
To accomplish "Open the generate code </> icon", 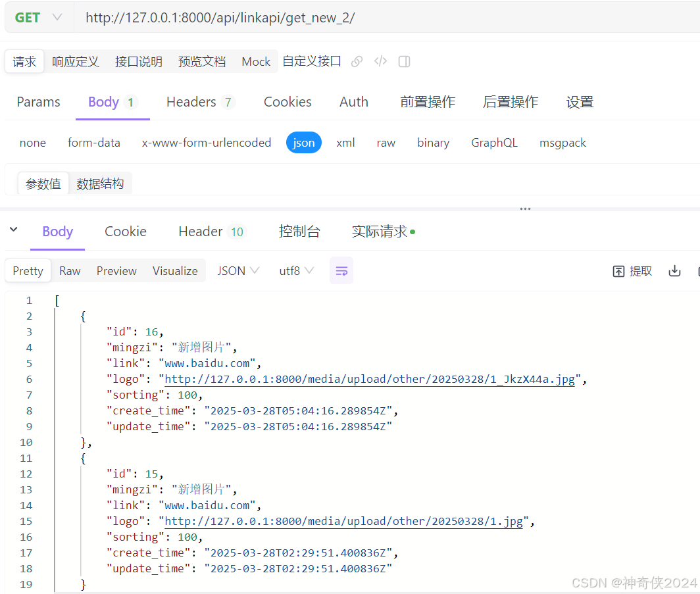I will click(380, 61).
